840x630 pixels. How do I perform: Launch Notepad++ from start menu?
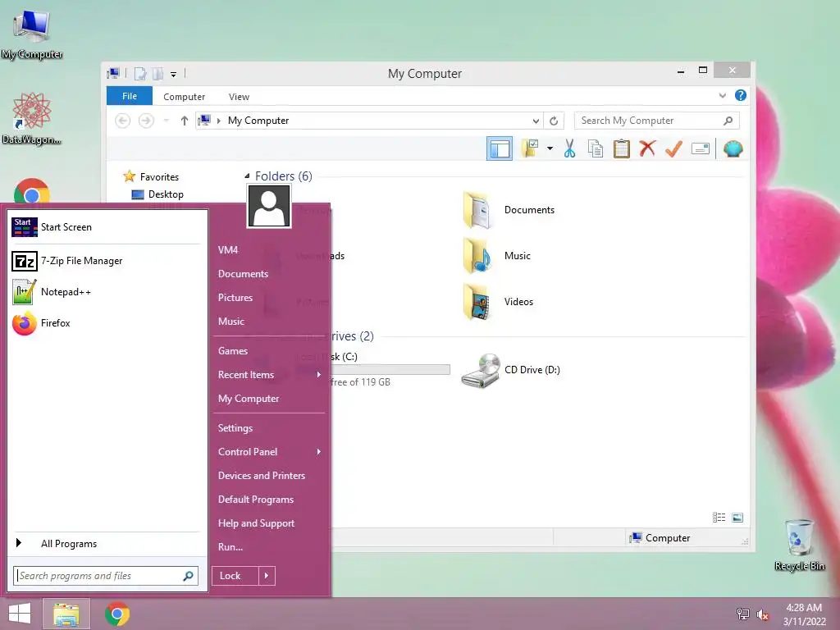(106, 292)
